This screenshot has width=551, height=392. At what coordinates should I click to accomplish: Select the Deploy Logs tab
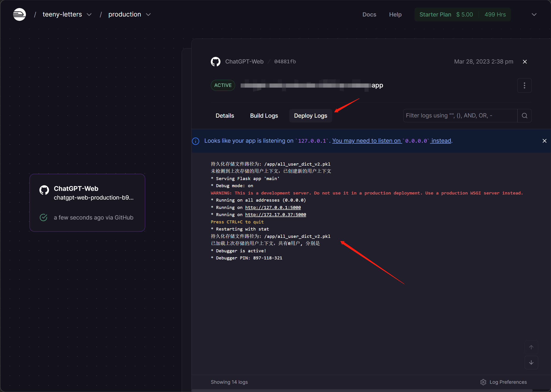311,116
